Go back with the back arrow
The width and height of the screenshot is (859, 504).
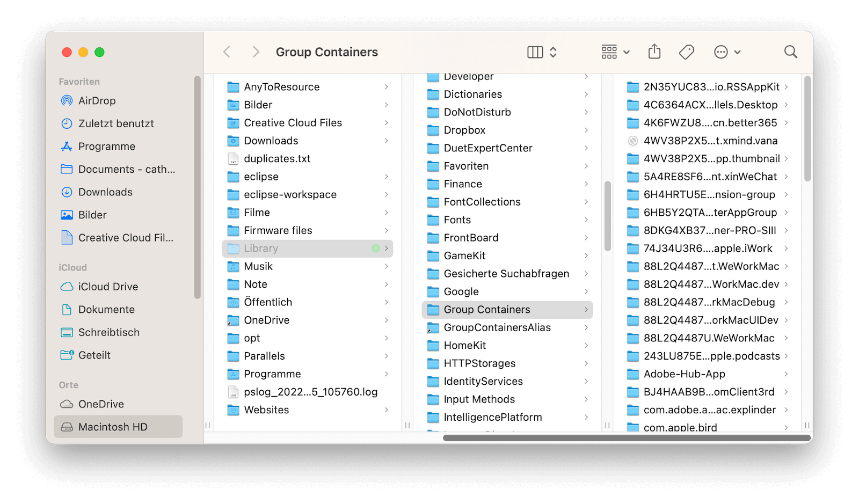click(227, 52)
